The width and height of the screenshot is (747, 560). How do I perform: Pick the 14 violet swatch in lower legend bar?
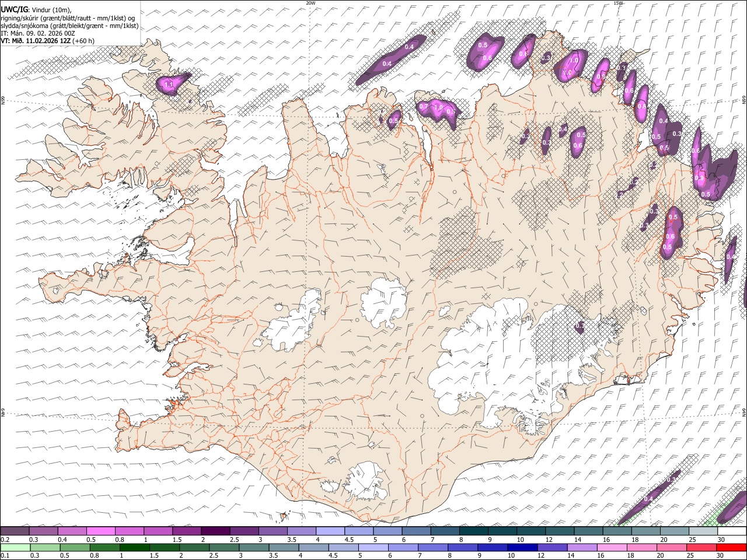click(582, 548)
